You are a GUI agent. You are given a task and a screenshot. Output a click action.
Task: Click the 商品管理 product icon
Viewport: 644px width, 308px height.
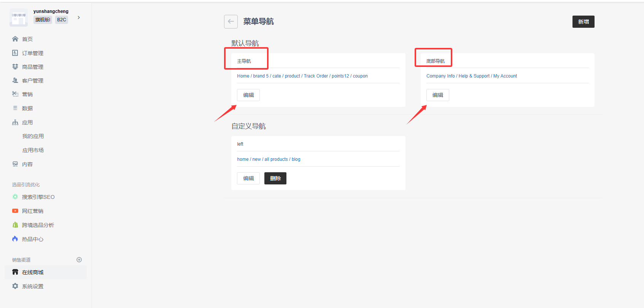[15, 67]
